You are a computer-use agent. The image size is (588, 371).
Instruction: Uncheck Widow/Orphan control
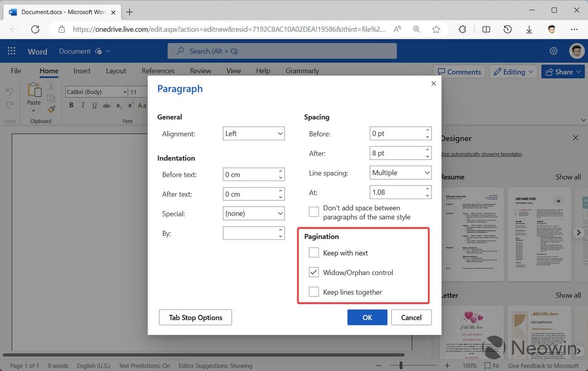(313, 272)
